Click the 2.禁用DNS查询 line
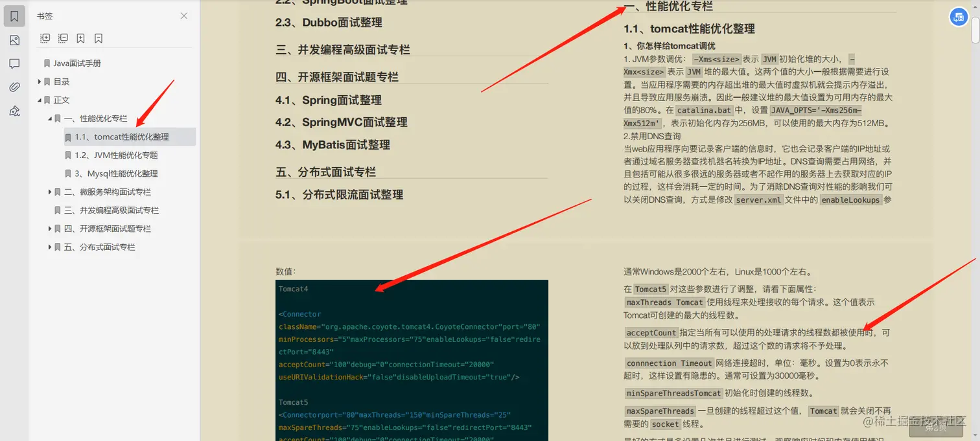 pyautogui.click(x=652, y=136)
